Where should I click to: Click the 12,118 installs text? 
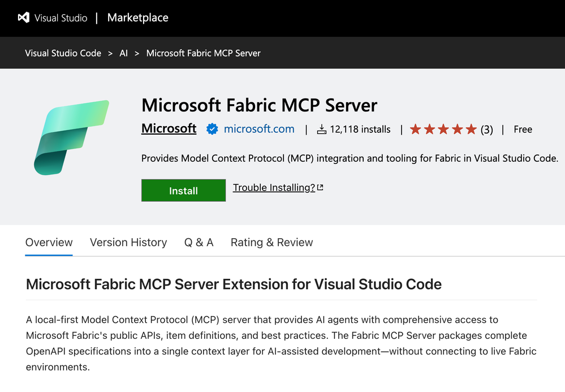click(x=360, y=130)
